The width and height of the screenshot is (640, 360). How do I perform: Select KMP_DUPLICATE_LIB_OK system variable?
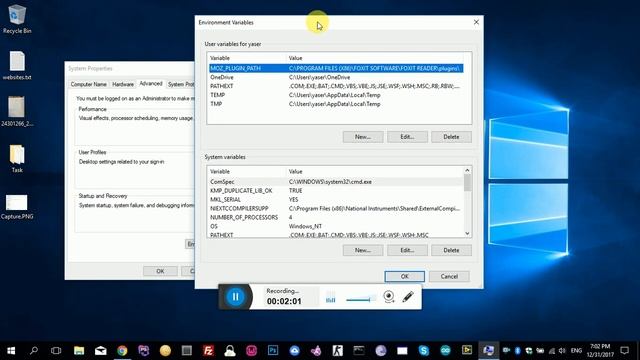pyautogui.click(x=336, y=191)
